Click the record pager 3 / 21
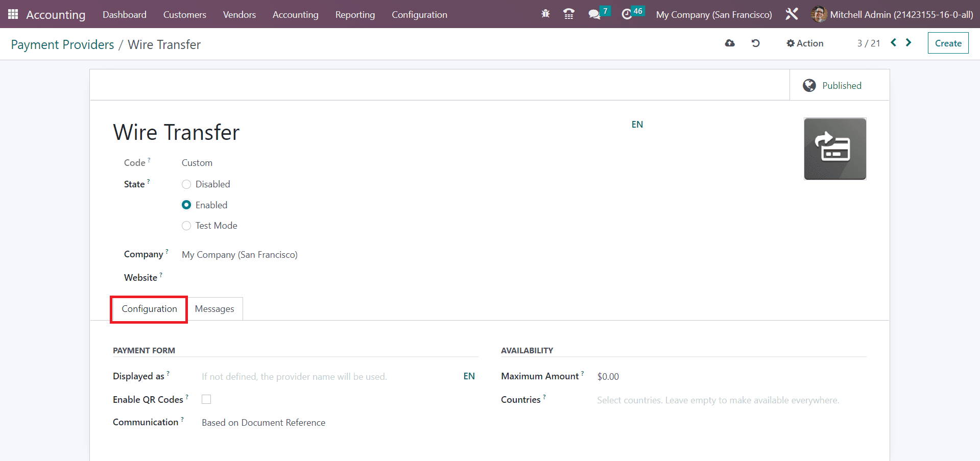Viewport: 980px width, 461px height. [869, 43]
